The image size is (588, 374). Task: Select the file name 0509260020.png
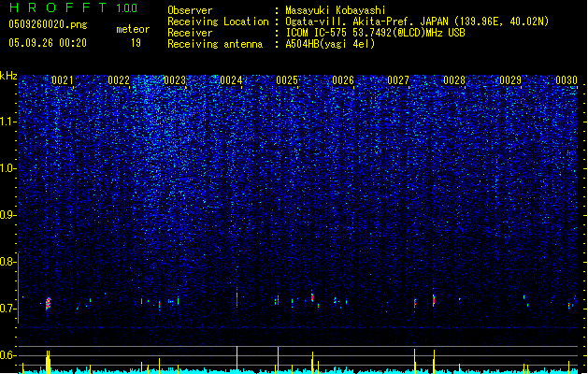pyautogui.click(x=48, y=24)
